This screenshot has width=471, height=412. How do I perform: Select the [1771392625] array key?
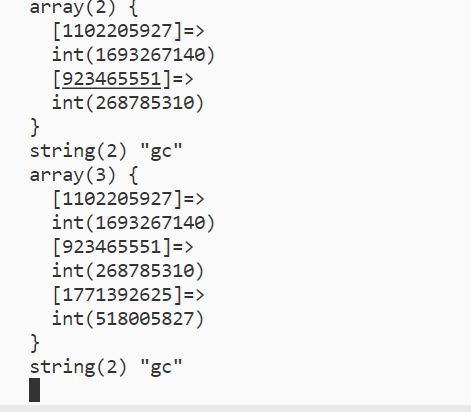point(117,295)
